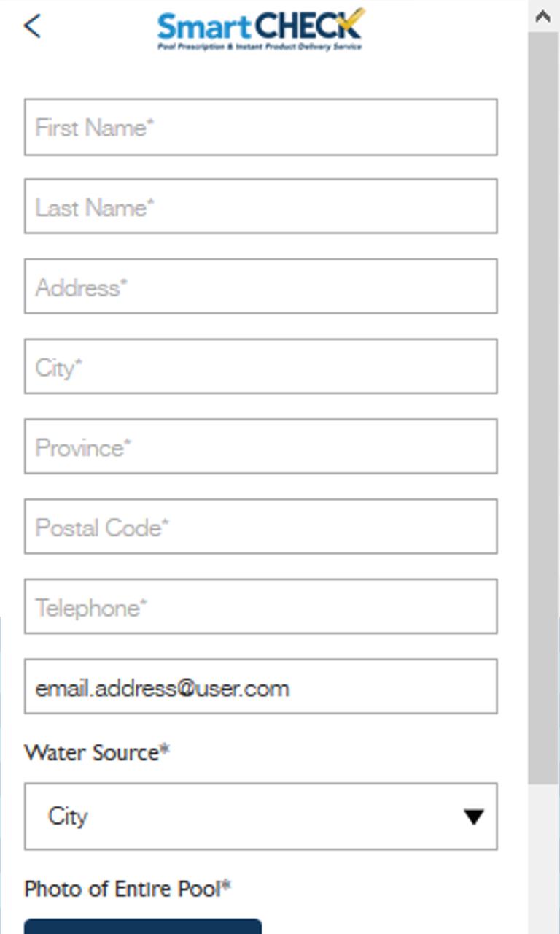
Task: Go back using the left chevron arrow
Action: pos(32,26)
